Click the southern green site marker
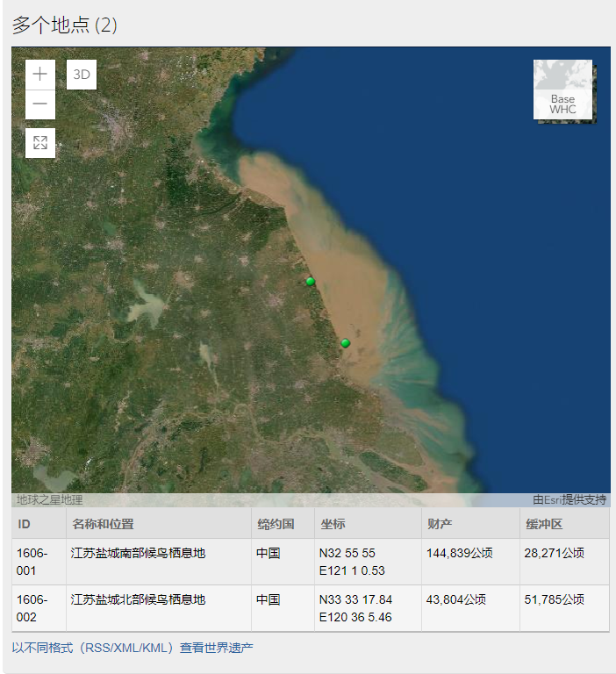Image resolution: width=616 pixels, height=674 pixels. [345, 343]
